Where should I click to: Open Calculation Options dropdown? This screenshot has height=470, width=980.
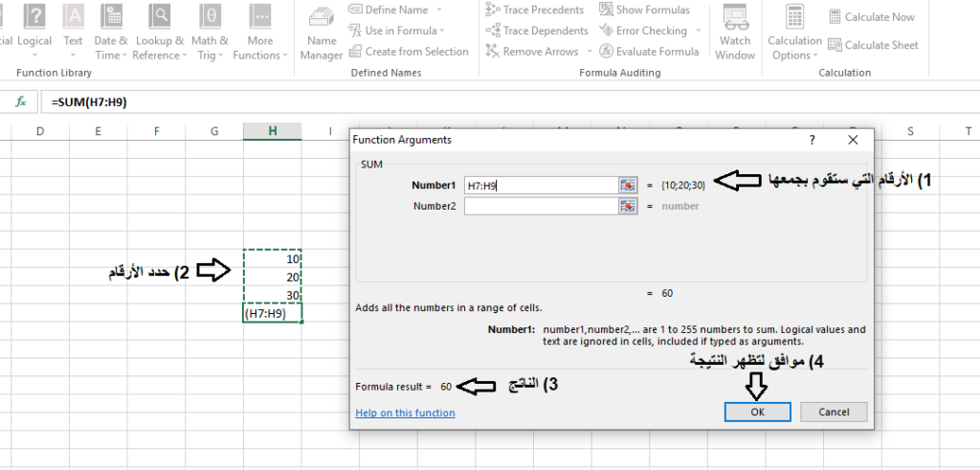[x=794, y=34]
